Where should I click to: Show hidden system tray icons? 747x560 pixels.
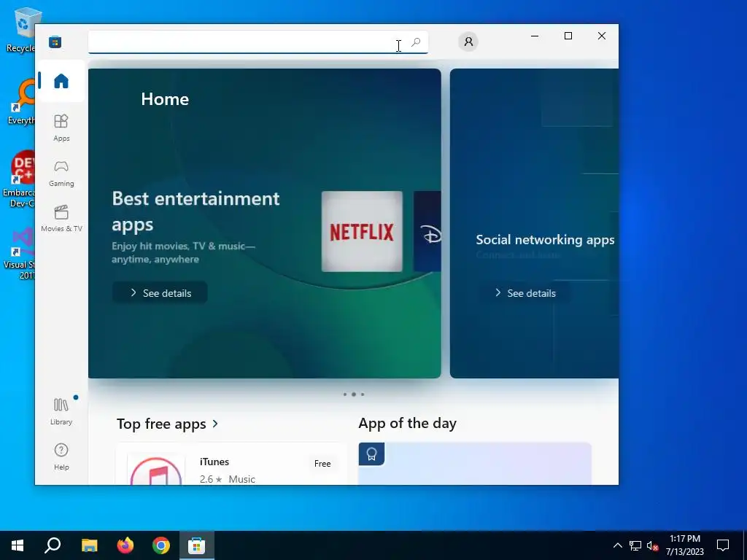pyautogui.click(x=617, y=545)
